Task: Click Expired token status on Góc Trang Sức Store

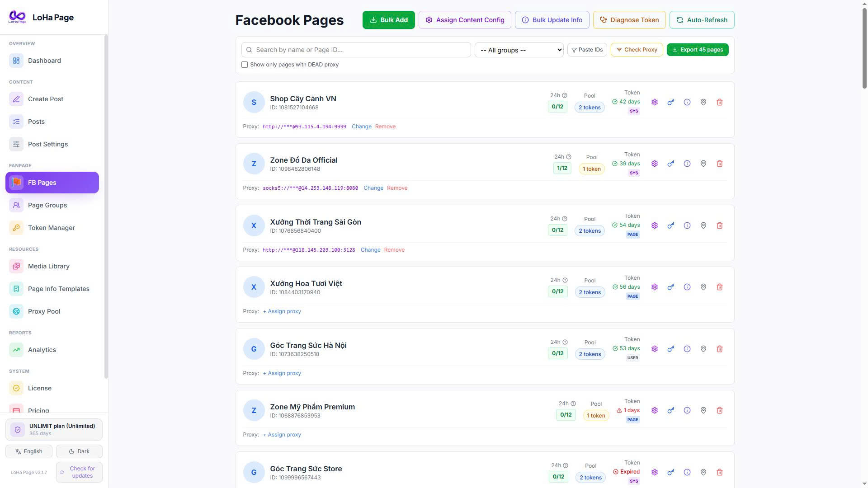Action: coord(626,472)
